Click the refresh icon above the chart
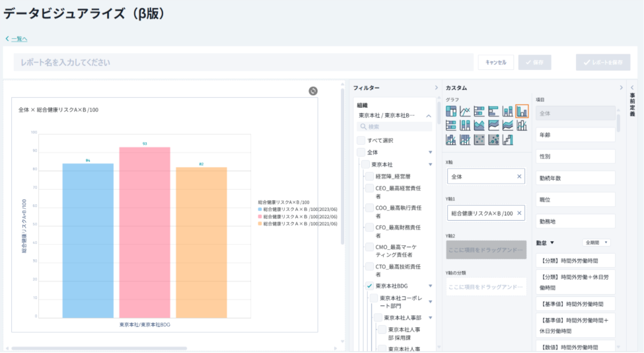This screenshot has width=644, height=353. (313, 91)
